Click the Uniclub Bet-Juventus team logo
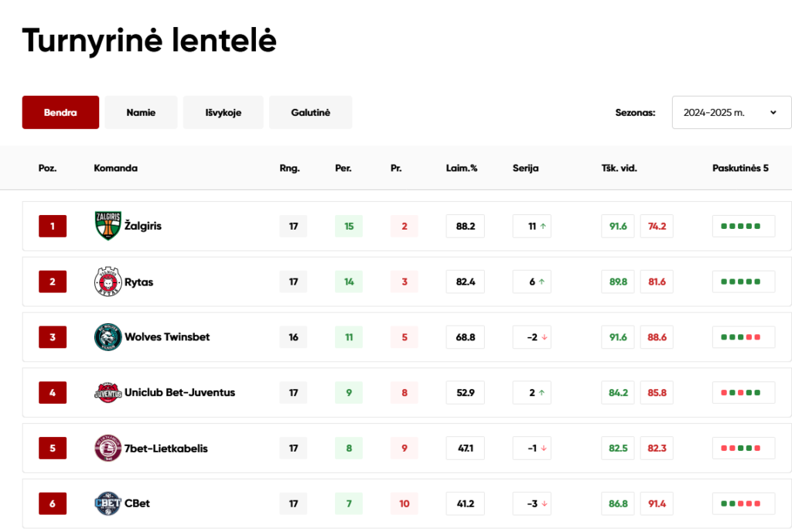 (108, 392)
